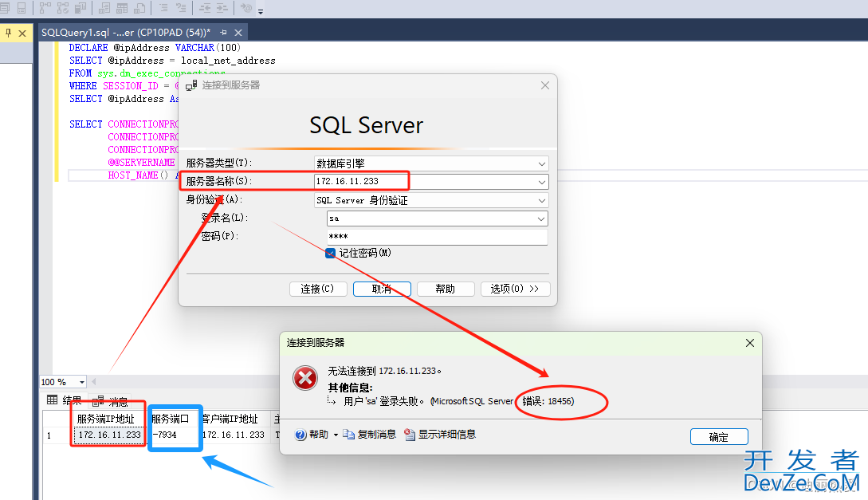The width and height of the screenshot is (868, 500).
Task: Click the 帮助 button in connect dialog
Action: tap(446, 289)
